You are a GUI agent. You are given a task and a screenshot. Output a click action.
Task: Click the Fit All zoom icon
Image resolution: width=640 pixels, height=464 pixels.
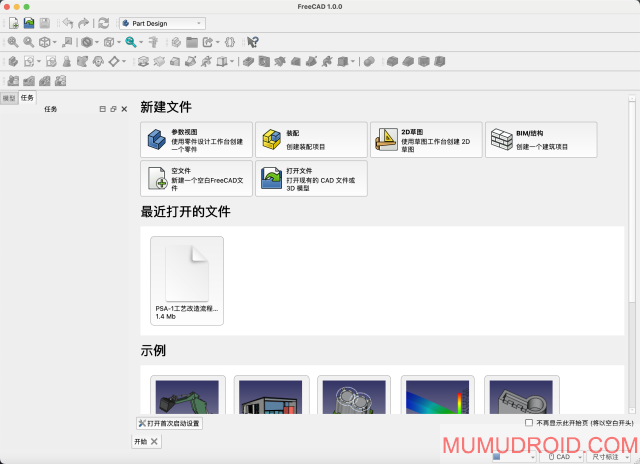click(x=13, y=42)
